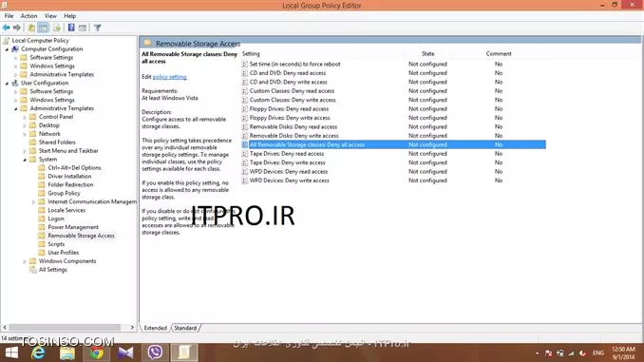644x362 pixels.
Task: Click the volume icon in system tray
Action: pos(582,352)
